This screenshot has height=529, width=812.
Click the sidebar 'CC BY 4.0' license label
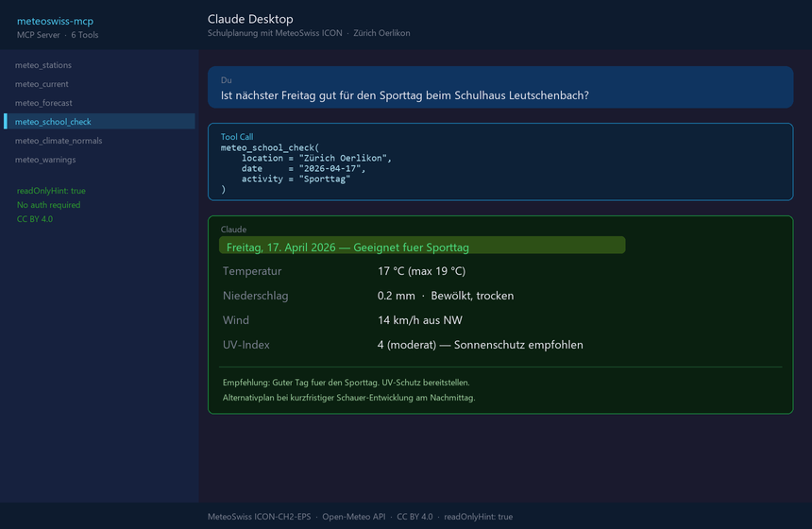[x=35, y=219]
